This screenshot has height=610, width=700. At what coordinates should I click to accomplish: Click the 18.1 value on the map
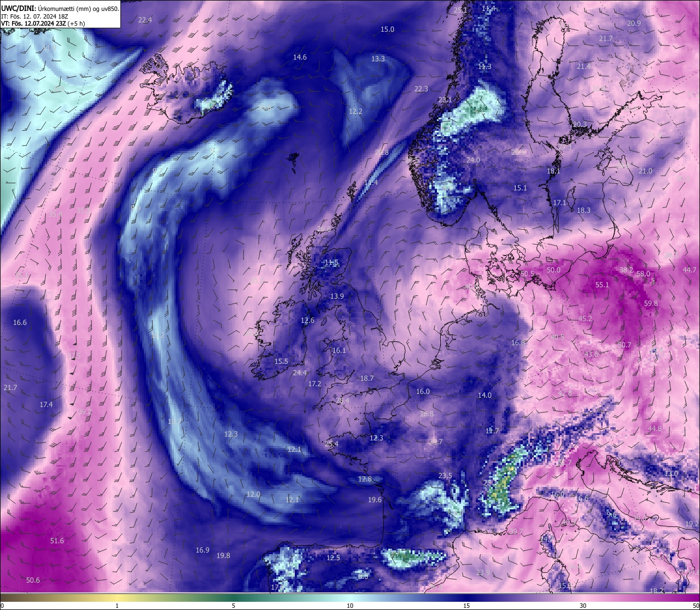(553, 172)
